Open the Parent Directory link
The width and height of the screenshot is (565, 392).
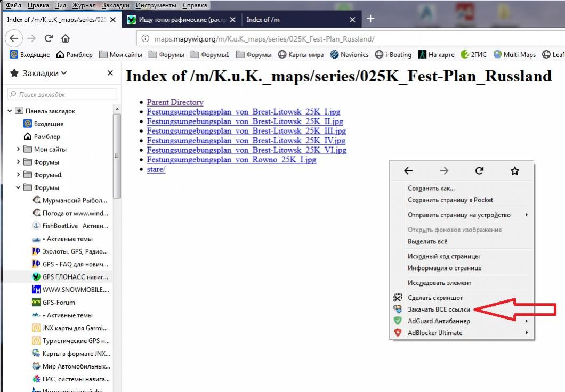pos(175,102)
